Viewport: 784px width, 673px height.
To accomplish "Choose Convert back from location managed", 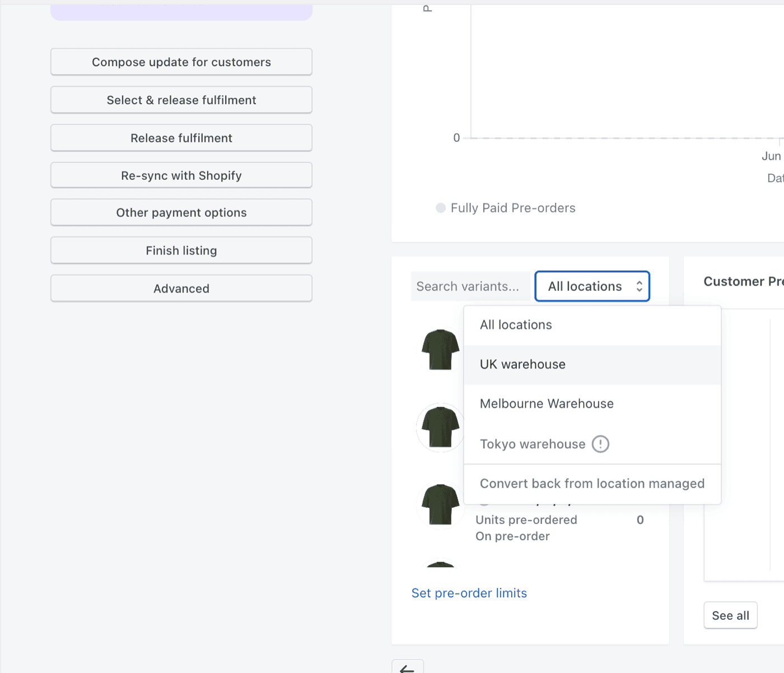I will click(592, 484).
